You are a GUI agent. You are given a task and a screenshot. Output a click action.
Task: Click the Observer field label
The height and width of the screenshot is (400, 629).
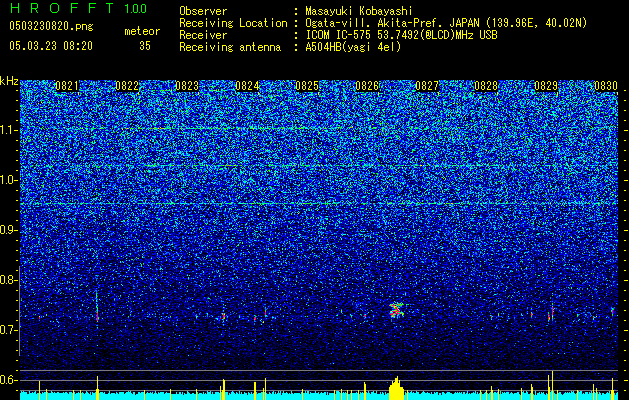[x=203, y=11]
